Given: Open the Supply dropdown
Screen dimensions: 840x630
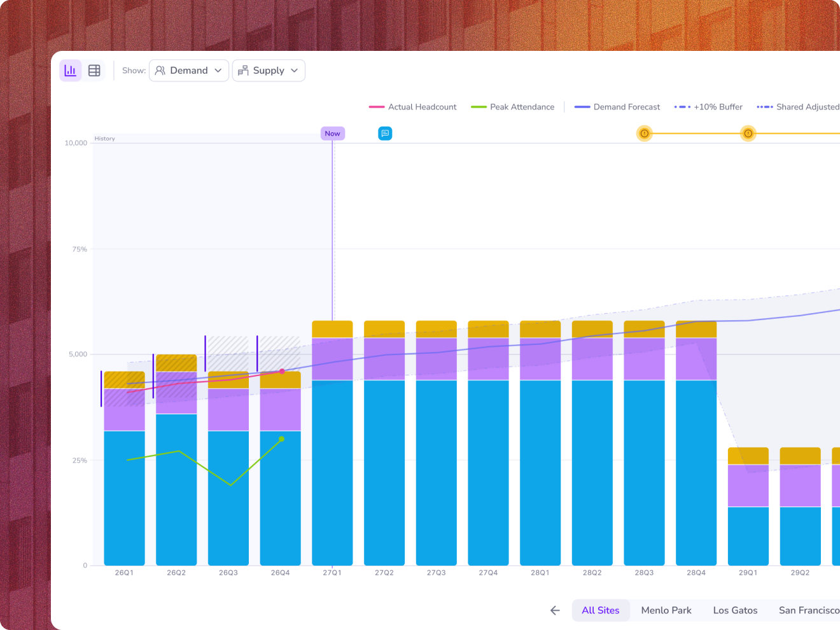Looking at the screenshot, I should (269, 71).
